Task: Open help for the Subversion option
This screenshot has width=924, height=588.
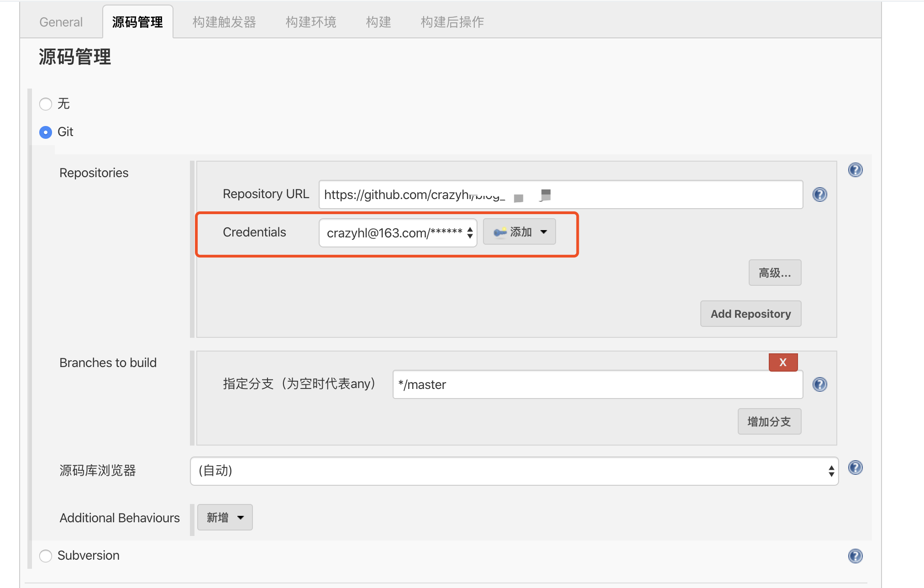Action: tap(856, 556)
